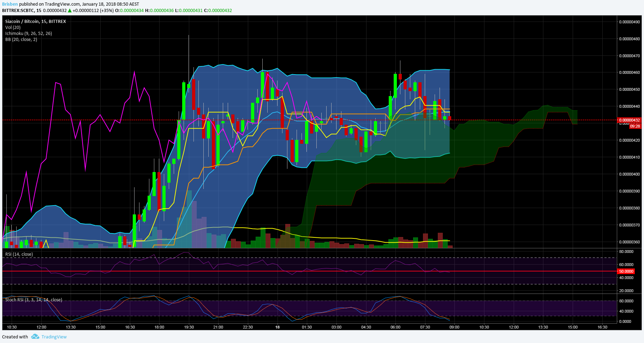
Task: Click the 0.00000480 price axis label
Action: (630, 39)
